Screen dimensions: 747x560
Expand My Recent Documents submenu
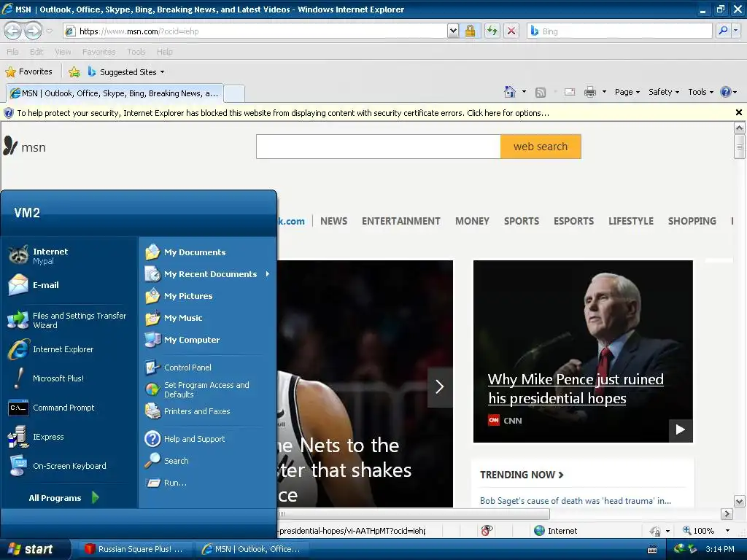tap(207, 274)
